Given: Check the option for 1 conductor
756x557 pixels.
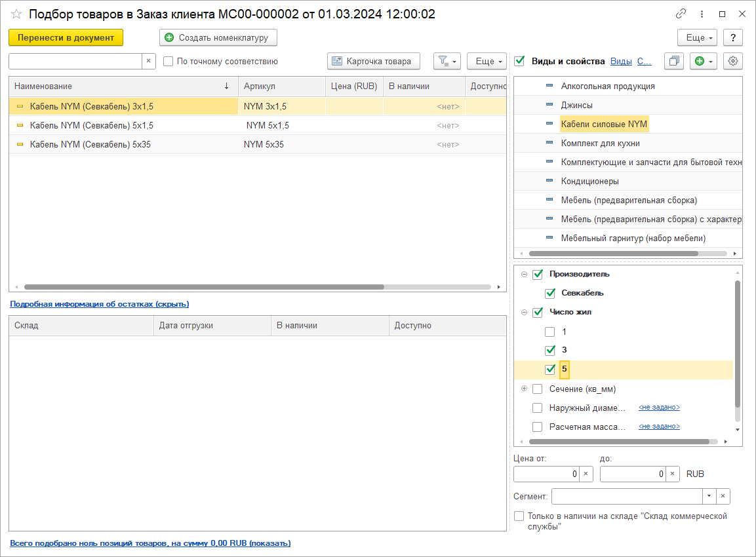Looking at the screenshot, I should 550,332.
